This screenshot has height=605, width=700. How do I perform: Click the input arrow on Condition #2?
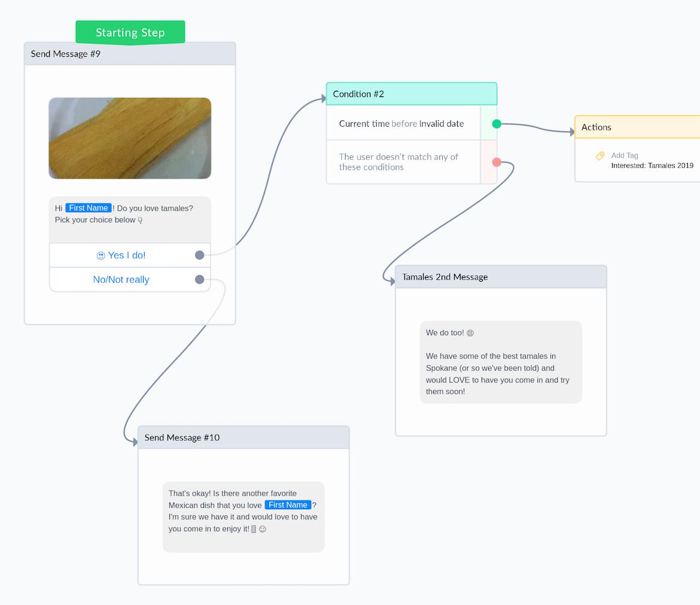324,99
